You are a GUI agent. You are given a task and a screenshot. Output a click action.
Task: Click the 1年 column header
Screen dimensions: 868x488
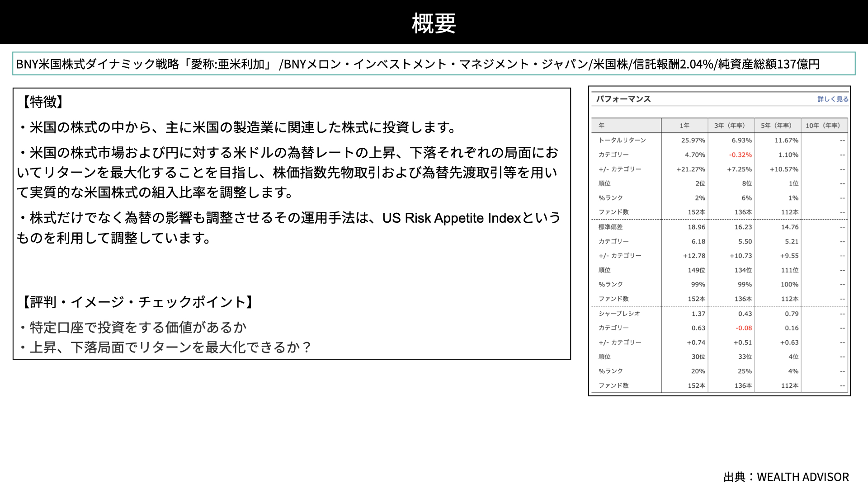(684, 126)
